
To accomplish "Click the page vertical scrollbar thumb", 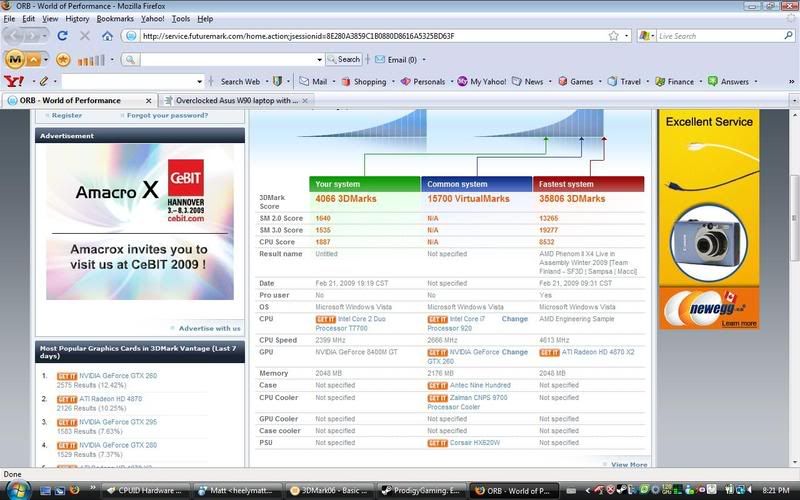I will (794, 219).
